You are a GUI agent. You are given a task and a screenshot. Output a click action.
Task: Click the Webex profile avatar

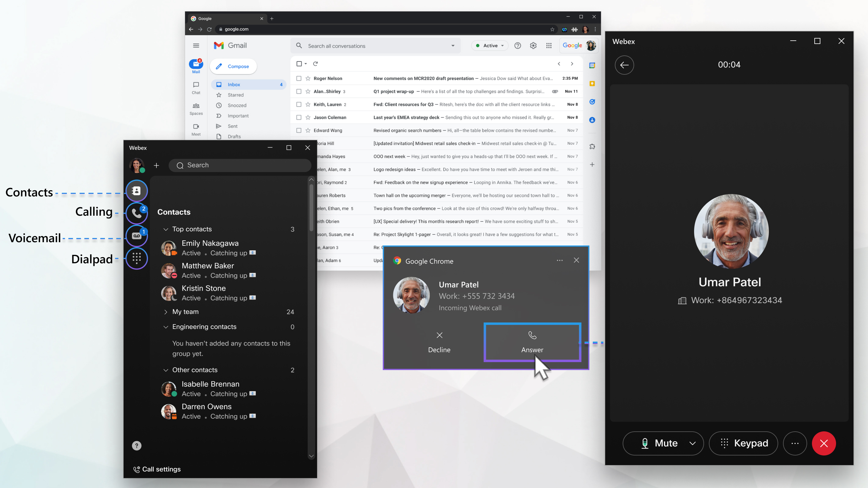click(x=137, y=165)
